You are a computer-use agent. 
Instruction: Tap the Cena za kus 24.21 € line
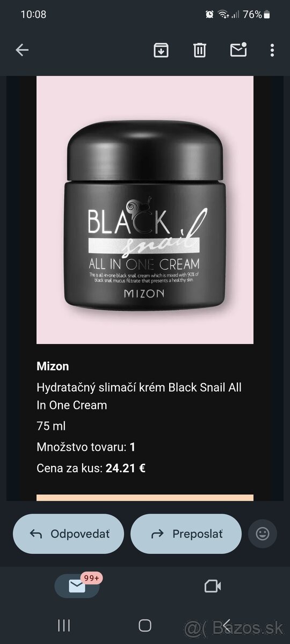91,468
